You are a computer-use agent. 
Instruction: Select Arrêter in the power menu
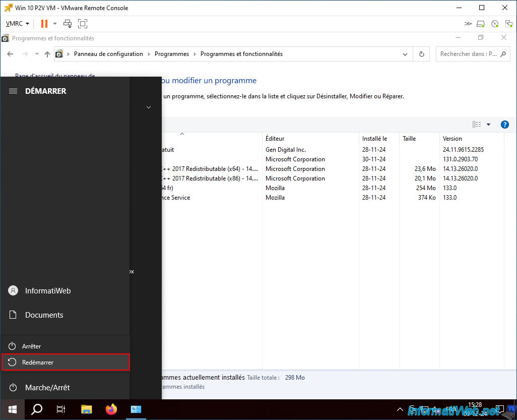tap(66, 346)
